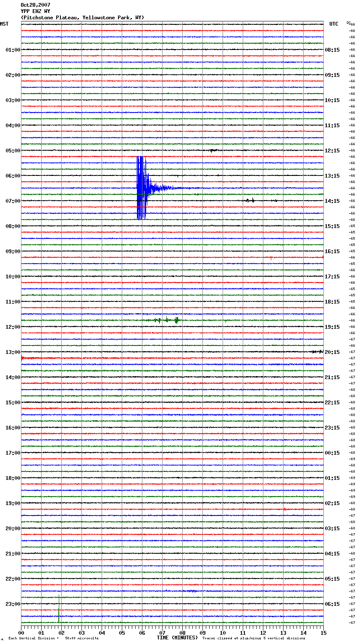
Task: Select the 20:00 MST time label
Action: [13, 529]
